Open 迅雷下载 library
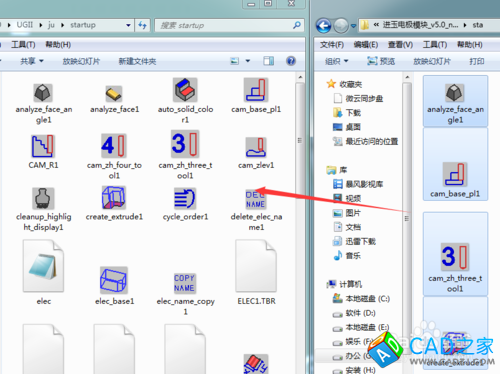 point(354,241)
